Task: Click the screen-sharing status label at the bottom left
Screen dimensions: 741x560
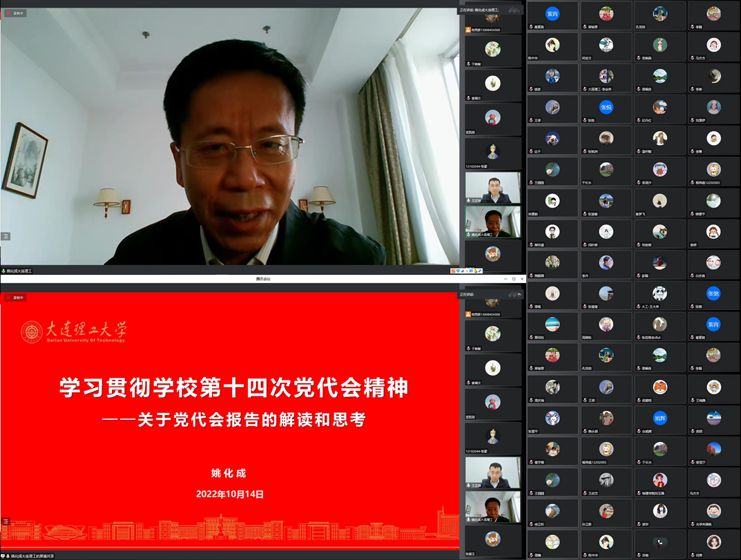Action: 31,556
